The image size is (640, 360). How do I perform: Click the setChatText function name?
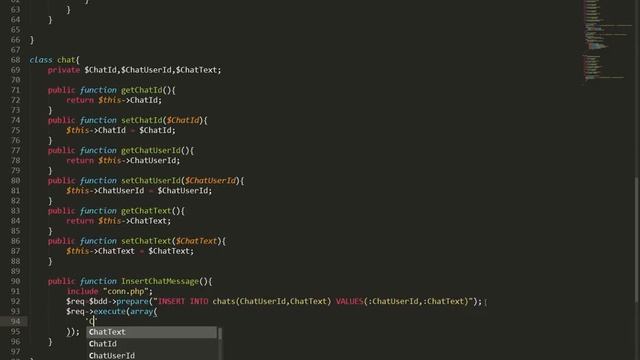[146, 241]
